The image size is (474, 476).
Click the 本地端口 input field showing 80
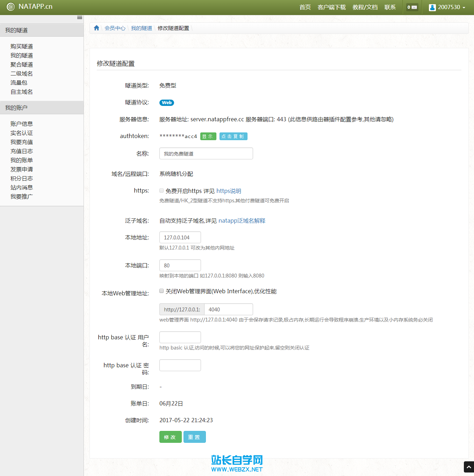click(180, 265)
